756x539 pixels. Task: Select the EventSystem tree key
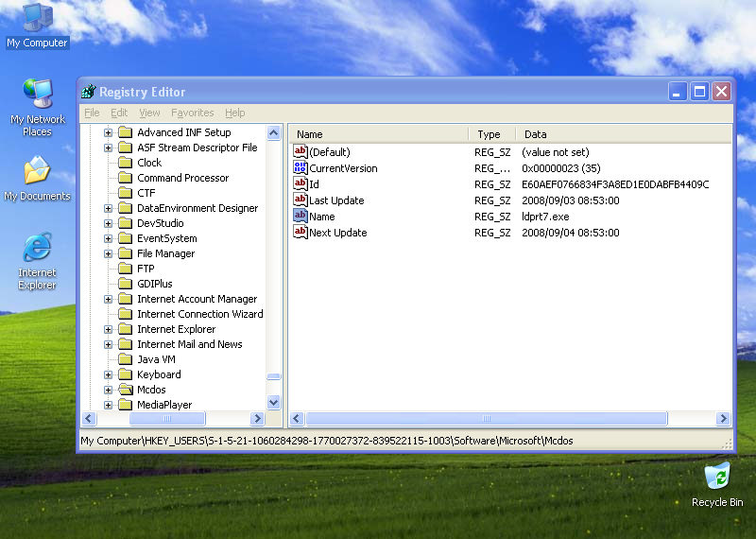point(167,238)
